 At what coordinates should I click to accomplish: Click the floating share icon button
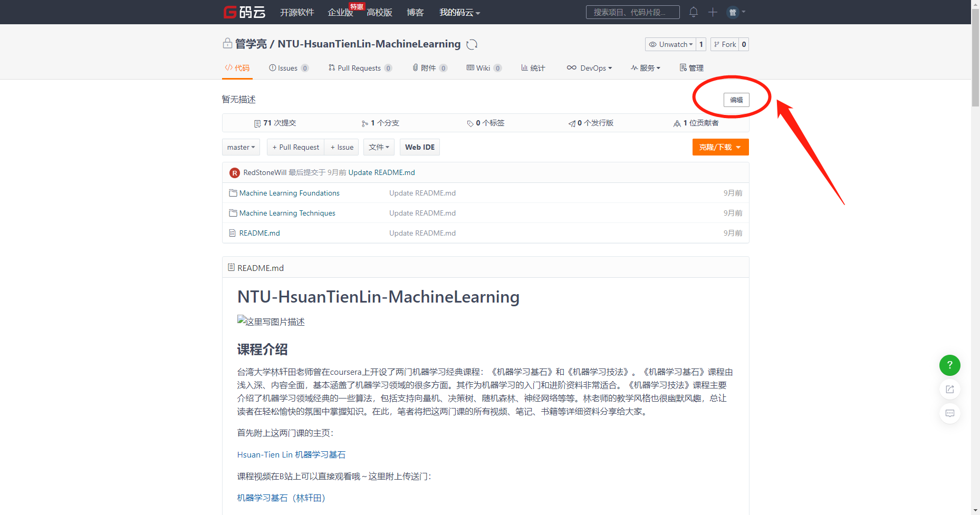pyautogui.click(x=949, y=389)
